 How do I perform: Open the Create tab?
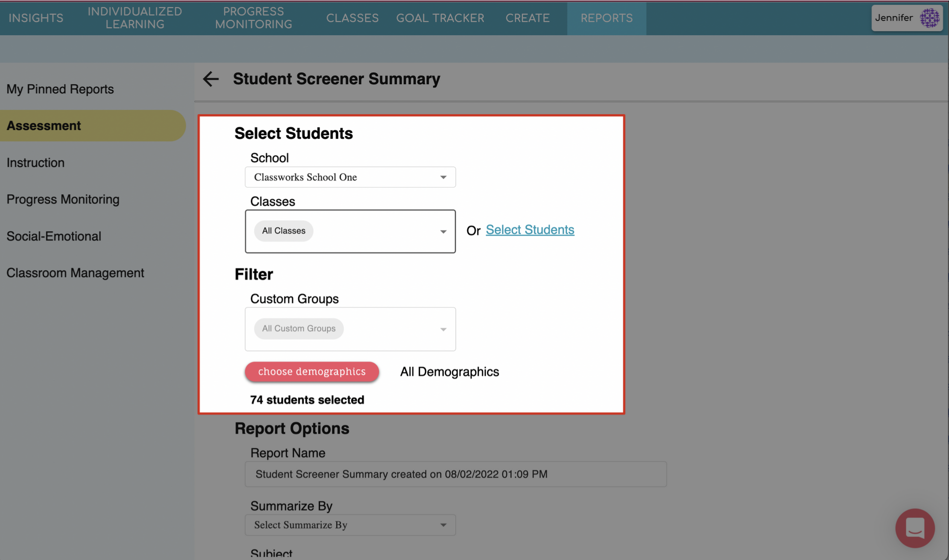pos(527,18)
